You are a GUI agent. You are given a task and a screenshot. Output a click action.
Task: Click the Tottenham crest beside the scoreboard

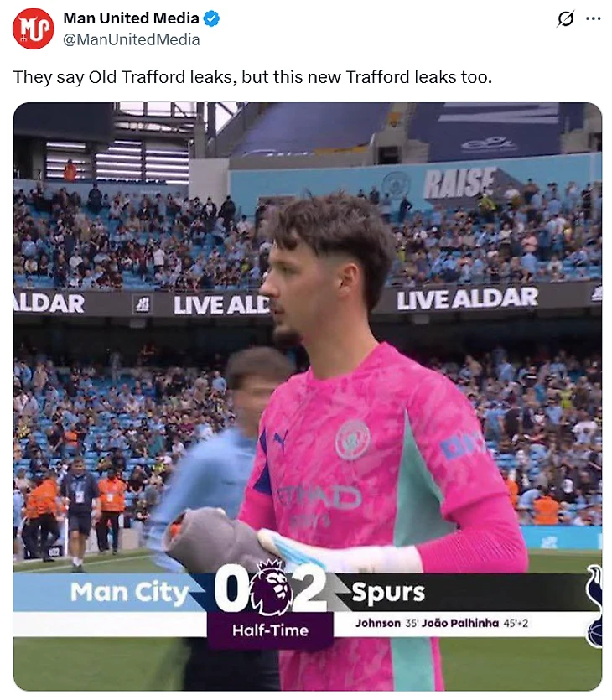pyautogui.click(x=594, y=606)
